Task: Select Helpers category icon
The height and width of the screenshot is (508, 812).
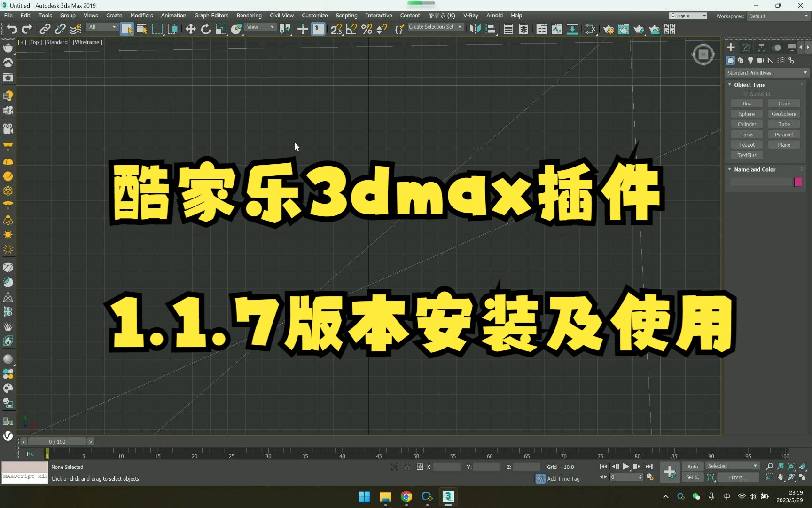Action: click(x=771, y=60)
